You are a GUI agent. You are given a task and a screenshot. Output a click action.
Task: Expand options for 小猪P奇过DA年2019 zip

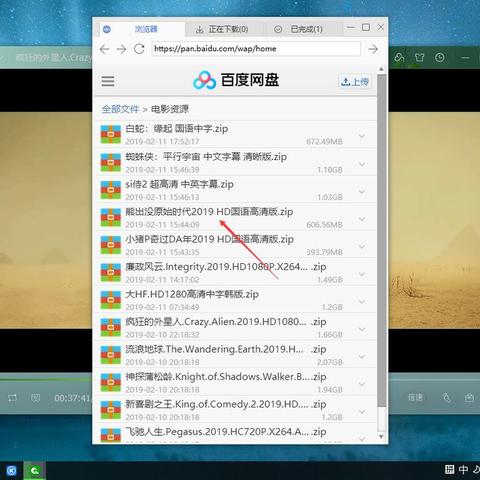[362, 246]
